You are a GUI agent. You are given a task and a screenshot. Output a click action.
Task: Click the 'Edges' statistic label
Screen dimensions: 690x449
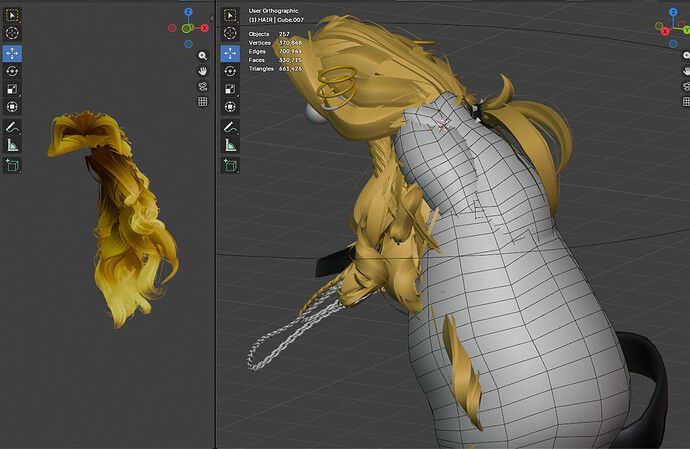pyautogui.click(x=257, y=52)
